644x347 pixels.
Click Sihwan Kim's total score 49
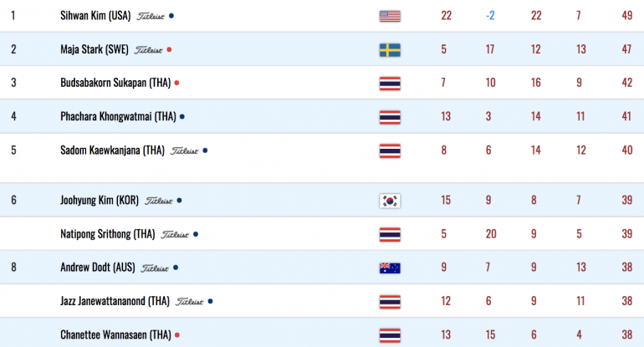(x=626, y=16)
